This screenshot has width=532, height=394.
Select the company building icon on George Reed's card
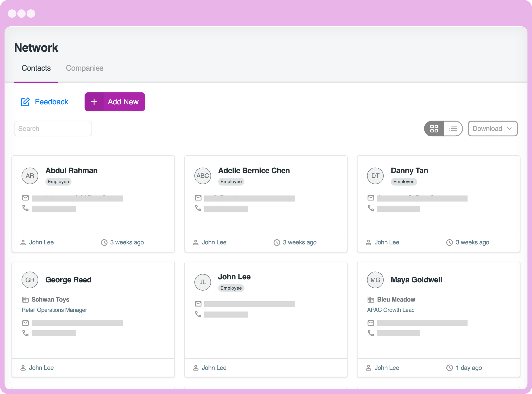click(x=25, y=299)
